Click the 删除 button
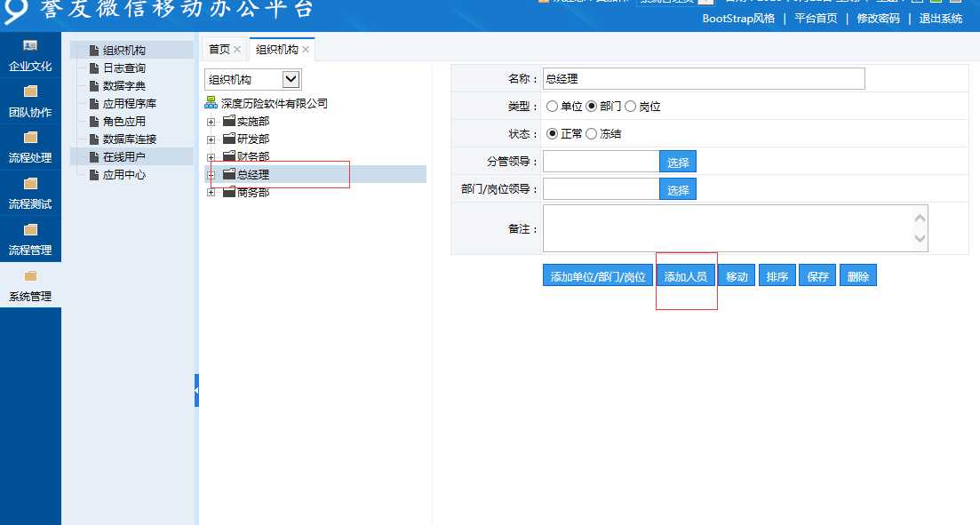This screenshot has height=525, width=980. click(858, 275)
